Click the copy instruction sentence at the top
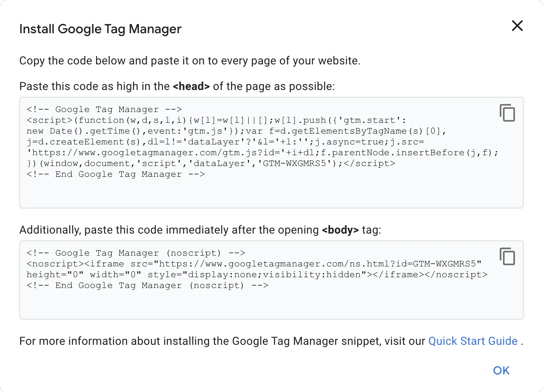Image resolution: width=543 pixels, height=392 pixels. pyautogui.click(x=190, y=61)
